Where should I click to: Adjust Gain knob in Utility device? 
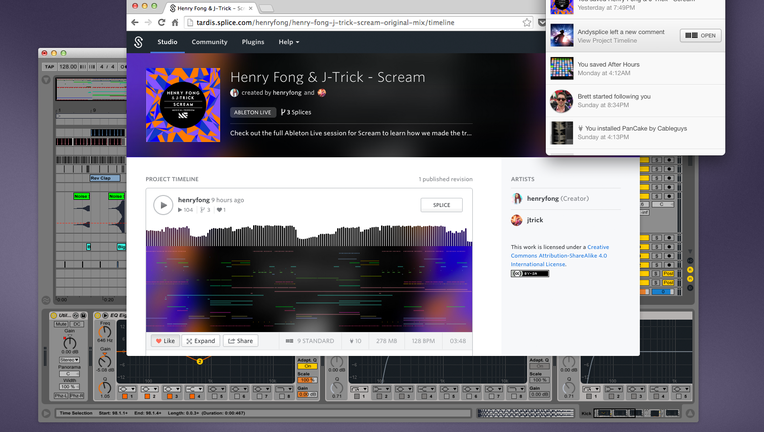click(69, 342)
